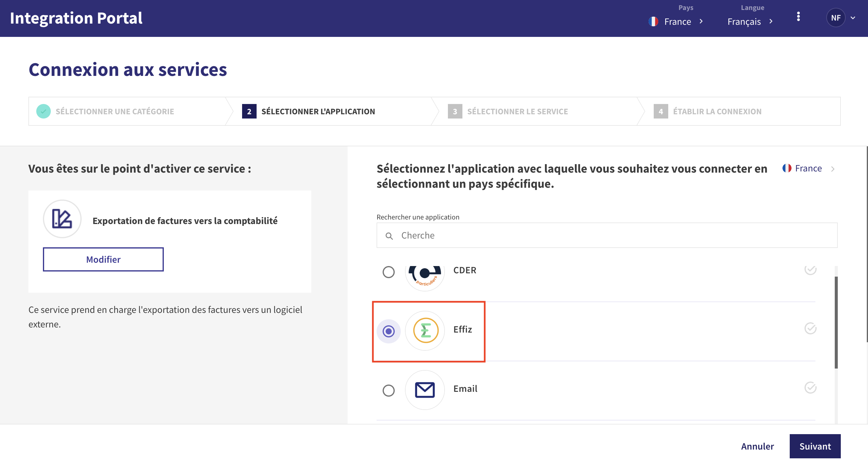This screenshot has width=868, height=468.
Task: Click the chevron next to France filter
Action: [x=833, y=169]
